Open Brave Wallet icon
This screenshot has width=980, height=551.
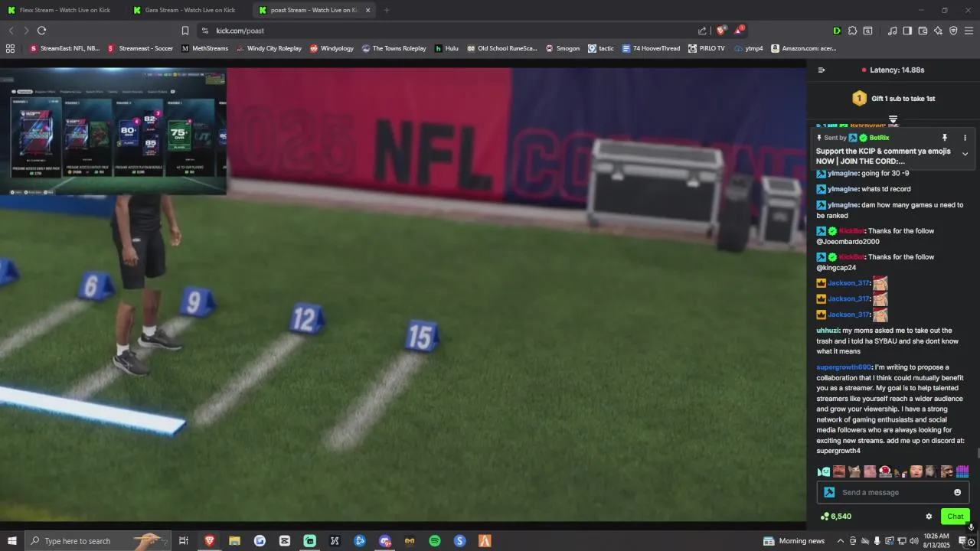pyautogui.click(x=923, y=31)
